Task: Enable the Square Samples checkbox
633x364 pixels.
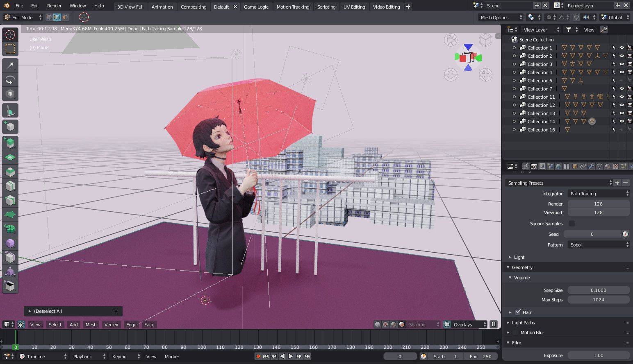Action: coord(572,224)
